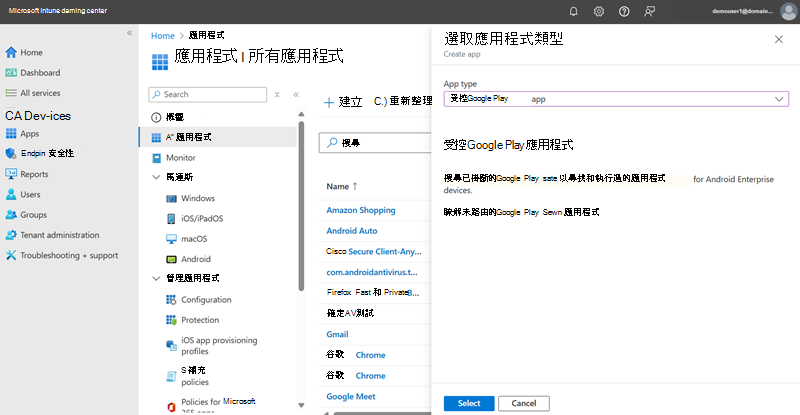
Task: Select the all applications grid item
Action: point(217,137)
